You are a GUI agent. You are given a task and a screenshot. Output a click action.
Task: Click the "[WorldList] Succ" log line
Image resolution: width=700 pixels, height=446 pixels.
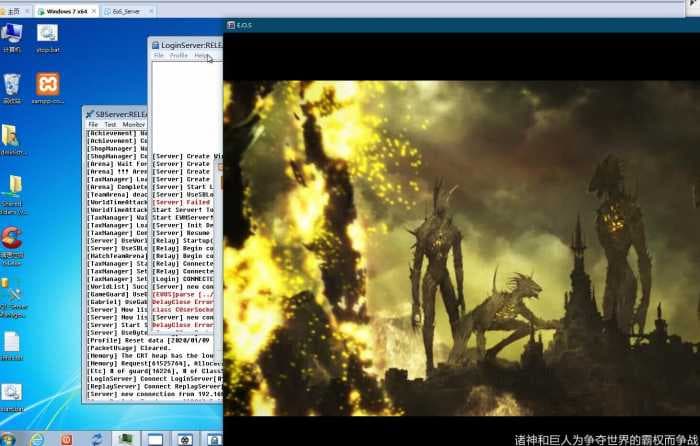point(117,287)
